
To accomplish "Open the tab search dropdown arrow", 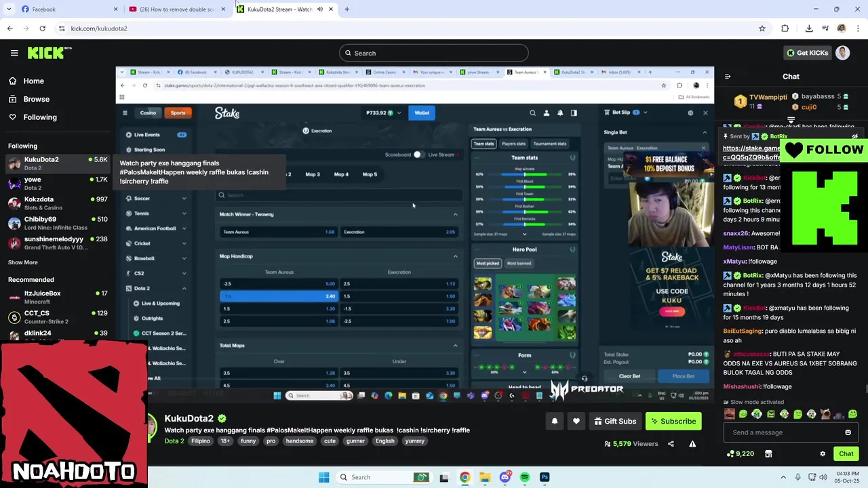I will (x=9, y=9).
